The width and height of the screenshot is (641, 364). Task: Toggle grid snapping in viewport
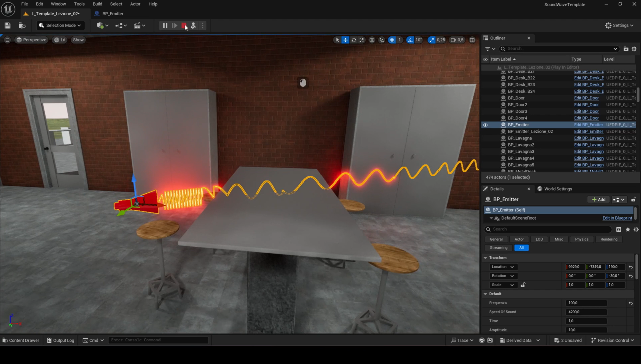(392, 40)
